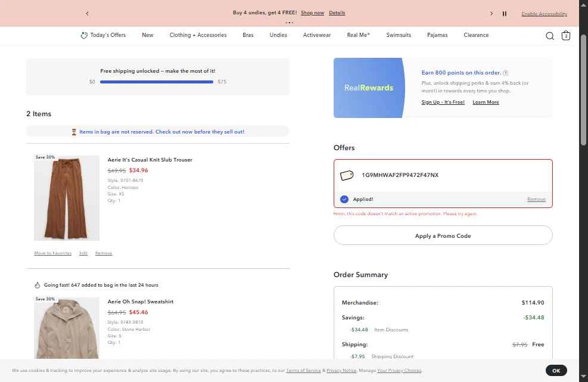Screen dimensions: 588x382
Task: Move Knit Slub Trouser to Favorites
Action: click(x=53, y=253)
